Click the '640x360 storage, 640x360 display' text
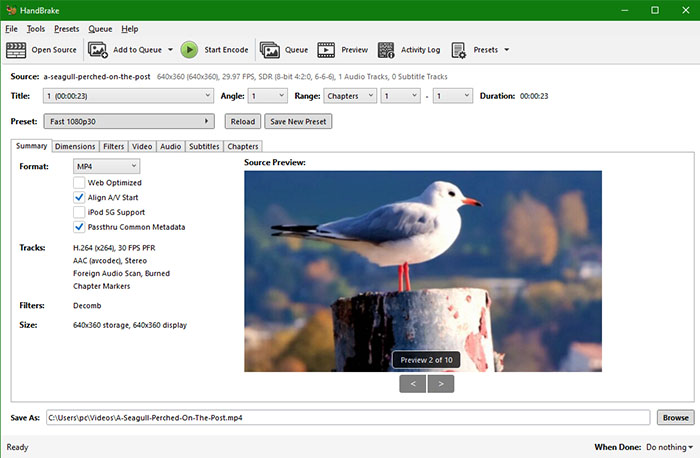 130,325
